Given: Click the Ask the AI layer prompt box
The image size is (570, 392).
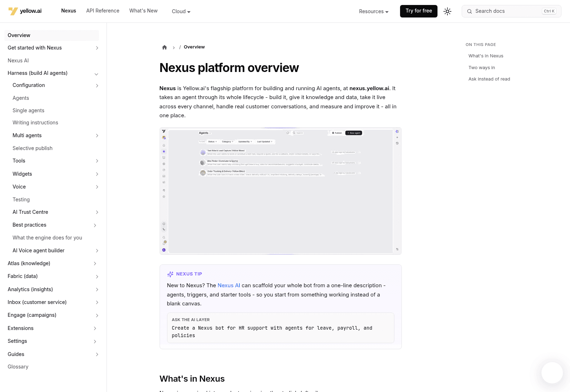Looking at the screenshot, I should 280,328.
